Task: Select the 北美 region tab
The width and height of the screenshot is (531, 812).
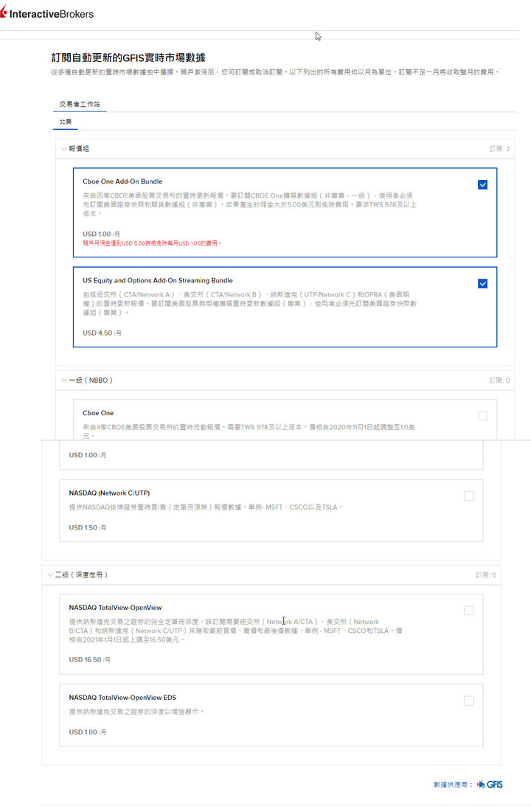Action: tap(66, 122)
